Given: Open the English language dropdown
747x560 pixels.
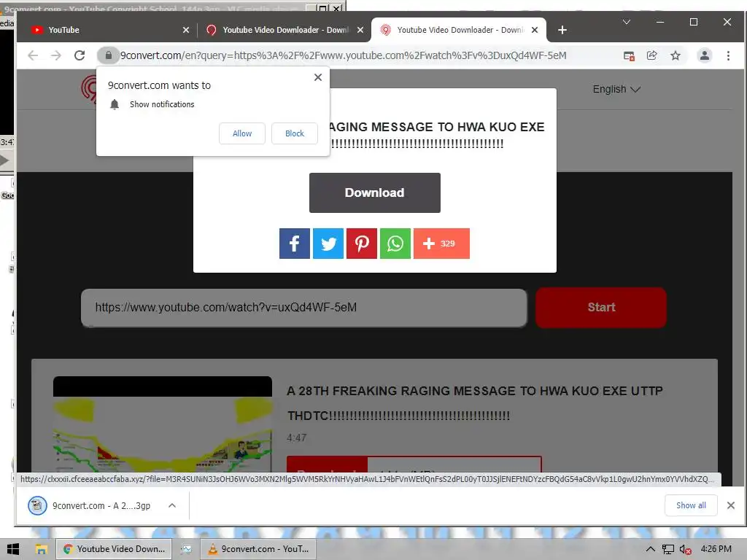Looking at the screenshot, I should pos(616,89).
